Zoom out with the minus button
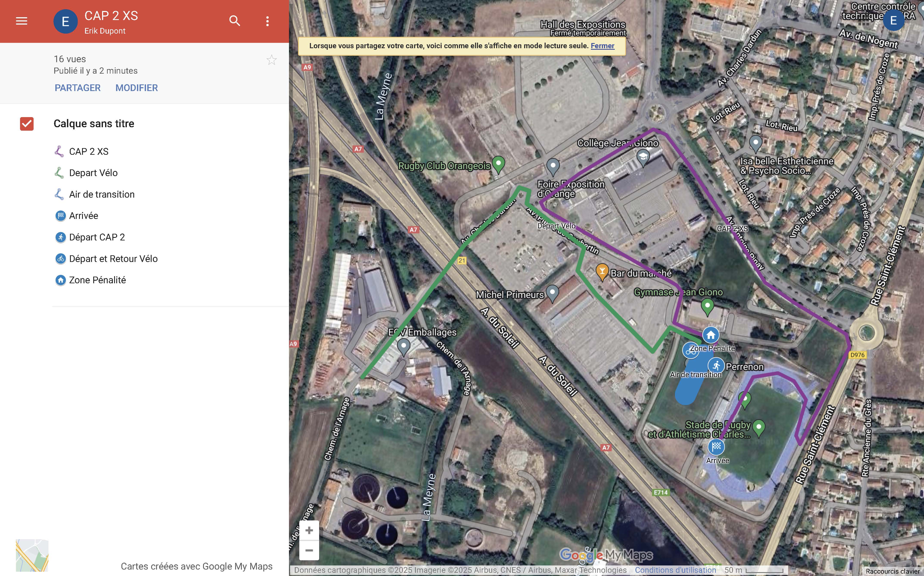 (309, 550)
